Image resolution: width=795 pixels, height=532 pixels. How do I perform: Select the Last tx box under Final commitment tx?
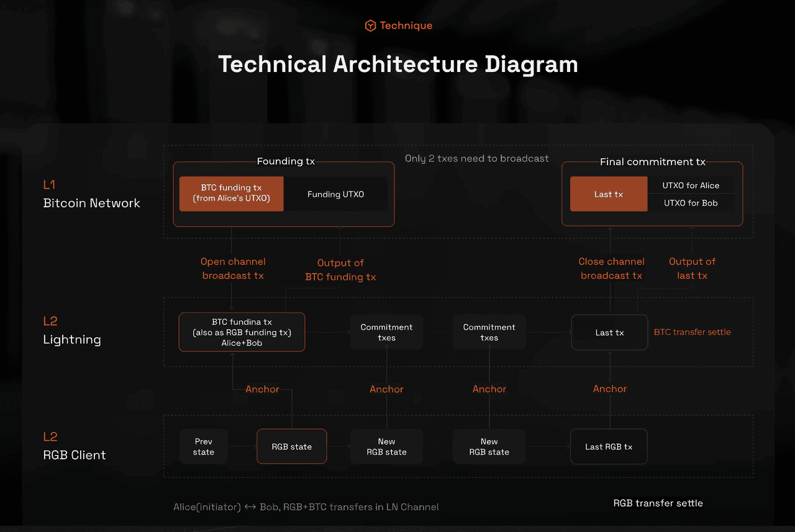608,194
